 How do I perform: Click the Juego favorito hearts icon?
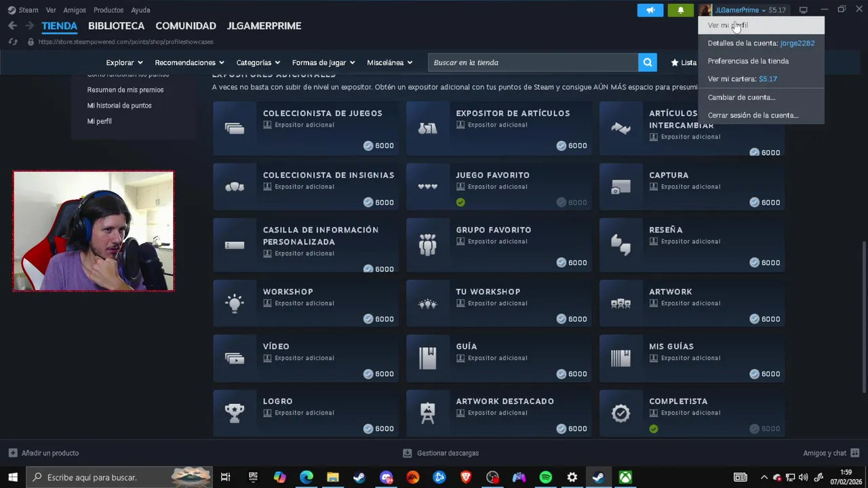click(428, 186)
